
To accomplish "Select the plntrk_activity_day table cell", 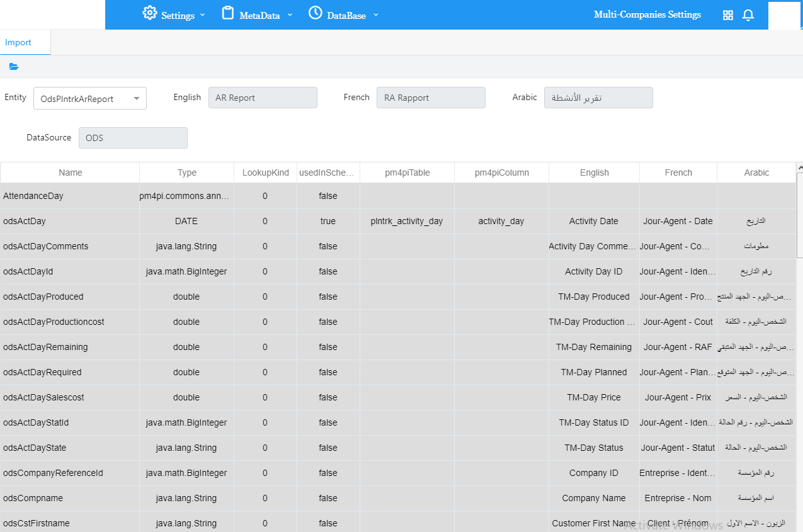I will [407, 221].
